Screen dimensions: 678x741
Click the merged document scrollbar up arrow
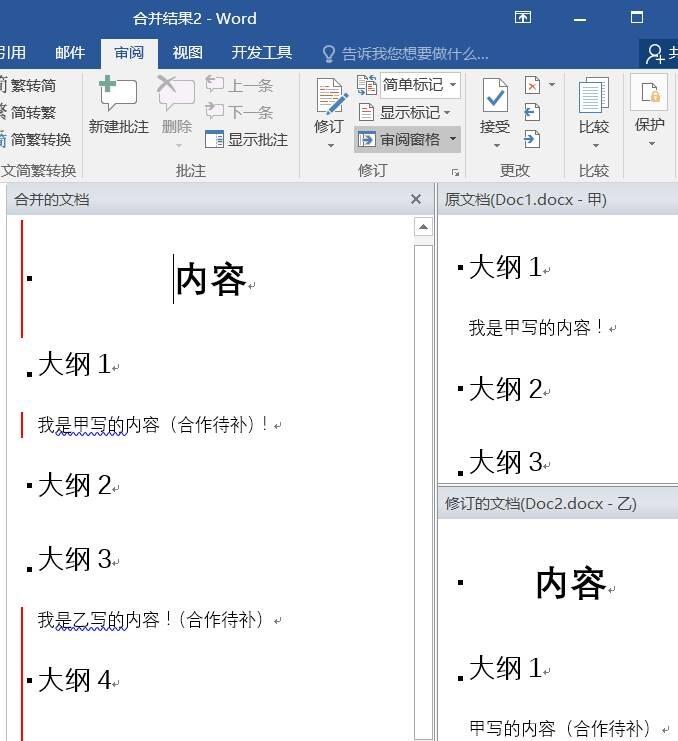[x=423, y=227]
